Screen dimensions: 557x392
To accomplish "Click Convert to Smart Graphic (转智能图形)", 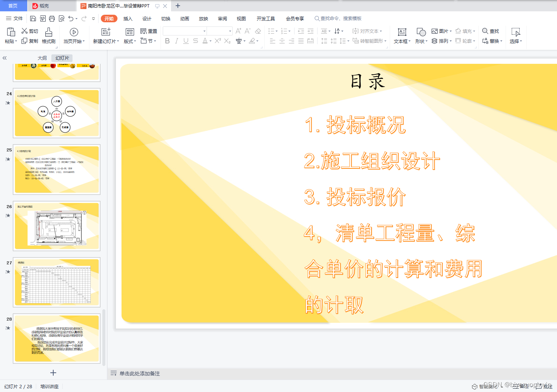I will 369,41.
